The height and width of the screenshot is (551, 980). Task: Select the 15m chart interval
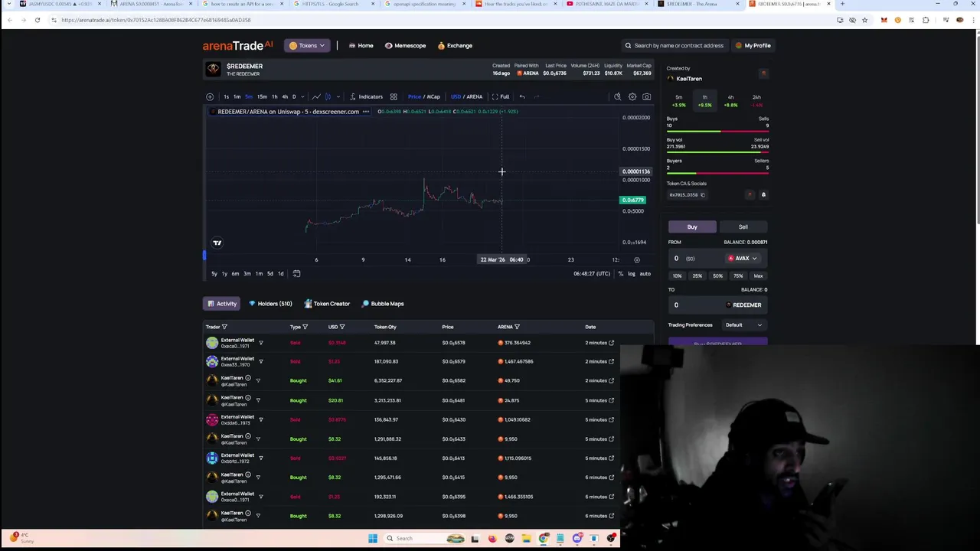click(x=262, y=96)
